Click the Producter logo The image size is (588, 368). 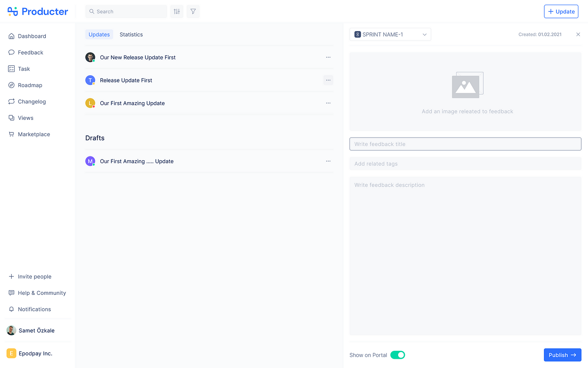click(37, 11)
